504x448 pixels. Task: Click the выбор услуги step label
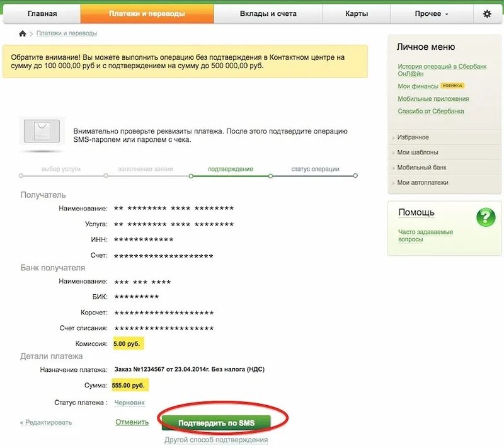[x=60, y=169]
